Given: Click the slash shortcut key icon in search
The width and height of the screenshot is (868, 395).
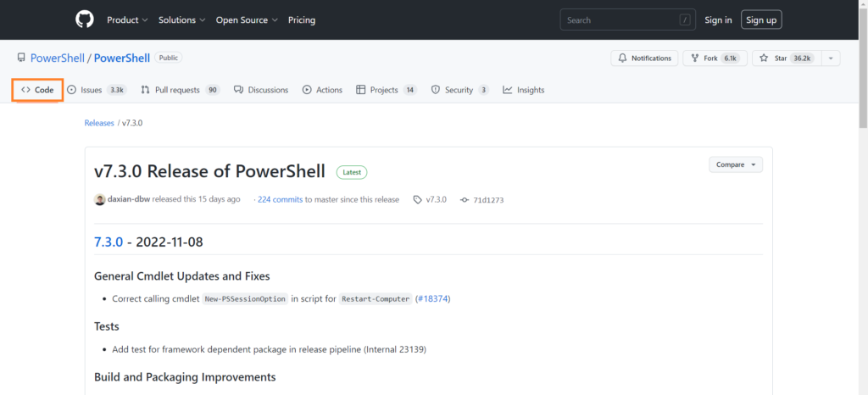Looking at the screenshot, I should (x=685, y=19).
